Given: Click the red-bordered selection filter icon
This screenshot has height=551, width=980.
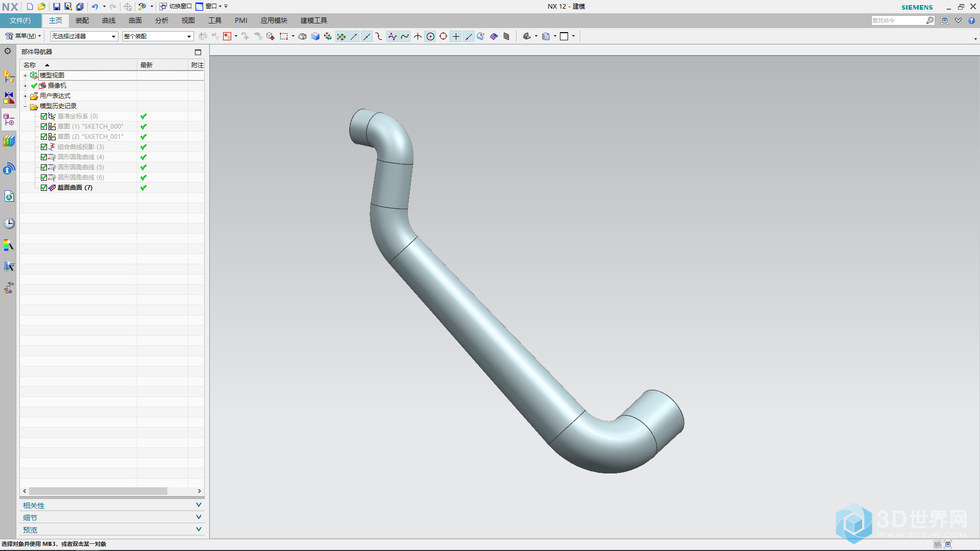Looking at the screenshot, I should (x=228, y=36).
